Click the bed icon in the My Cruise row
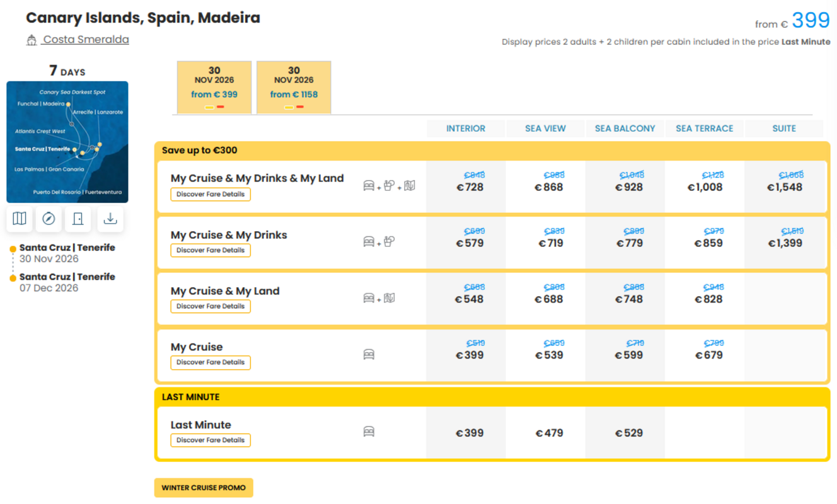Screen dimensions: 837x504 (369, 355)
